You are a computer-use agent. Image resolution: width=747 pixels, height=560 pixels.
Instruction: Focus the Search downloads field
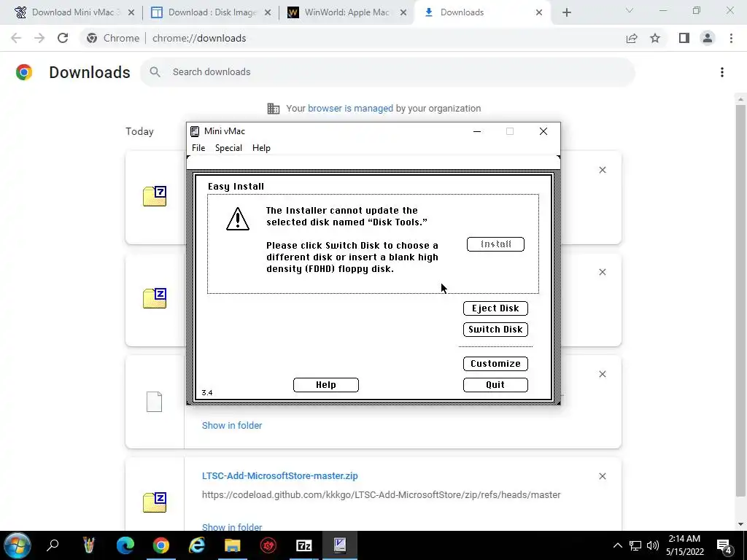tap(387, 72)
